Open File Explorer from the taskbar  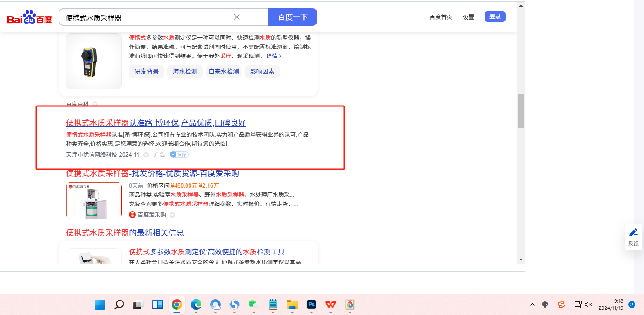[x=292, y=304]
